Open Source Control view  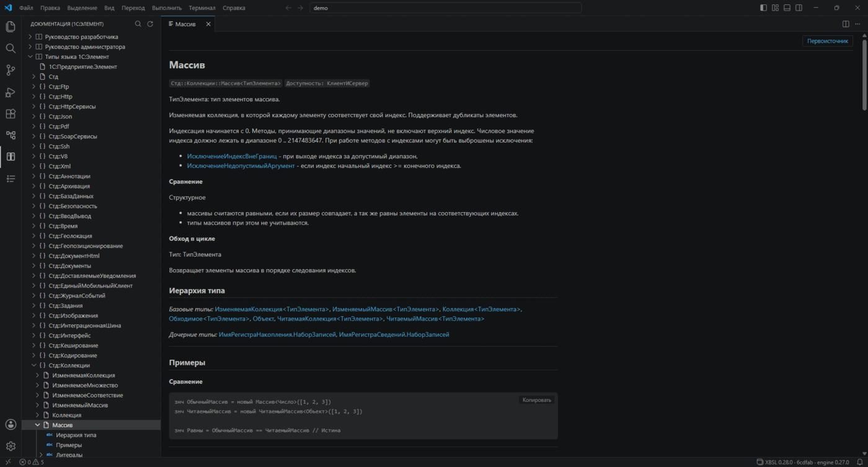(11, 70)
